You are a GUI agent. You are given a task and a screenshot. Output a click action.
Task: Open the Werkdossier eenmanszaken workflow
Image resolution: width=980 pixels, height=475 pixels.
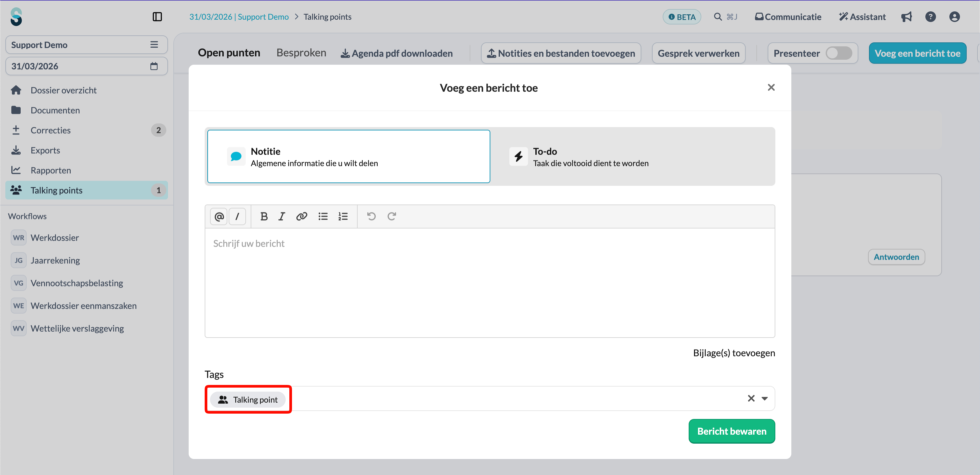tap(87, 306)
